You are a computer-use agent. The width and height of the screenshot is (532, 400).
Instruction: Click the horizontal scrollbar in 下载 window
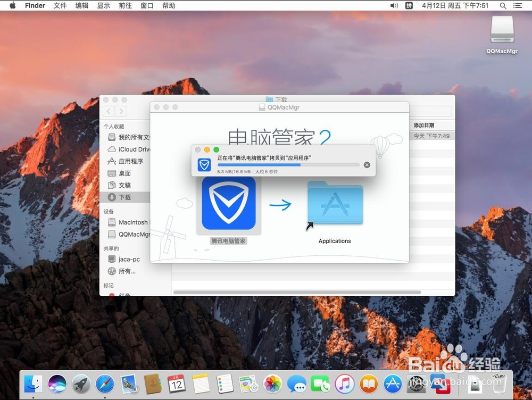tap(297, 292)
